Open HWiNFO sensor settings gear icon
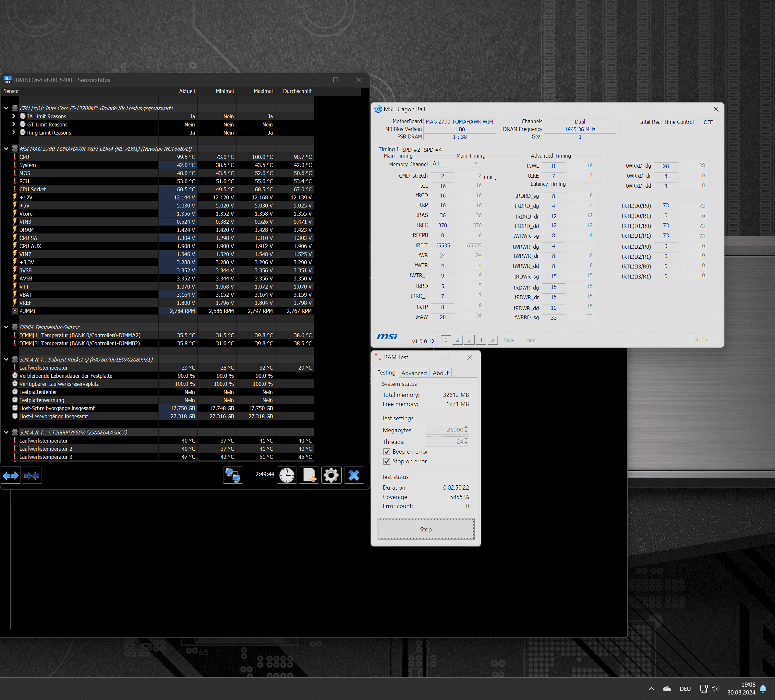The width and height of the screenshot is (775, 700). 331,475
